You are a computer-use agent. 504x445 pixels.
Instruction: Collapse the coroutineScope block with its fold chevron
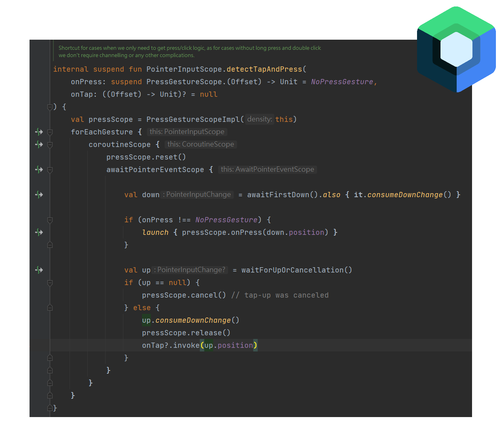[49, 145]
